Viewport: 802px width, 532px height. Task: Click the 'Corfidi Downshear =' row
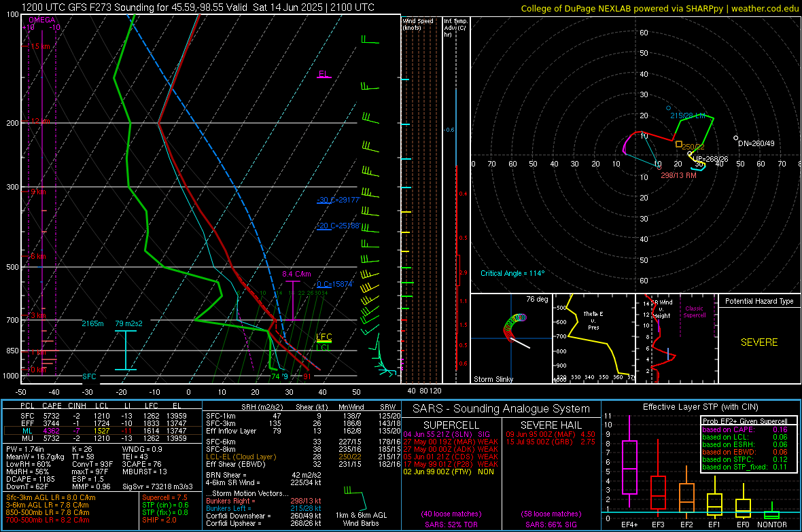(264, 516)
